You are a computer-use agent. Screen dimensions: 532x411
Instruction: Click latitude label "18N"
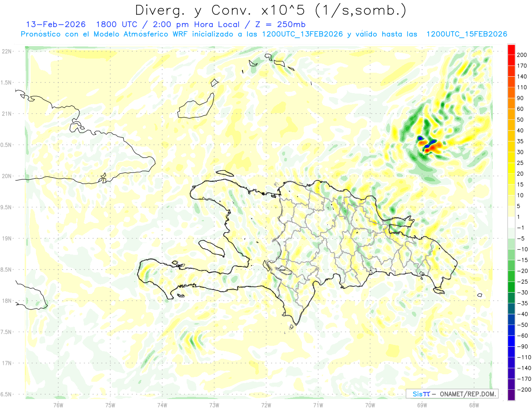point(7,301)
